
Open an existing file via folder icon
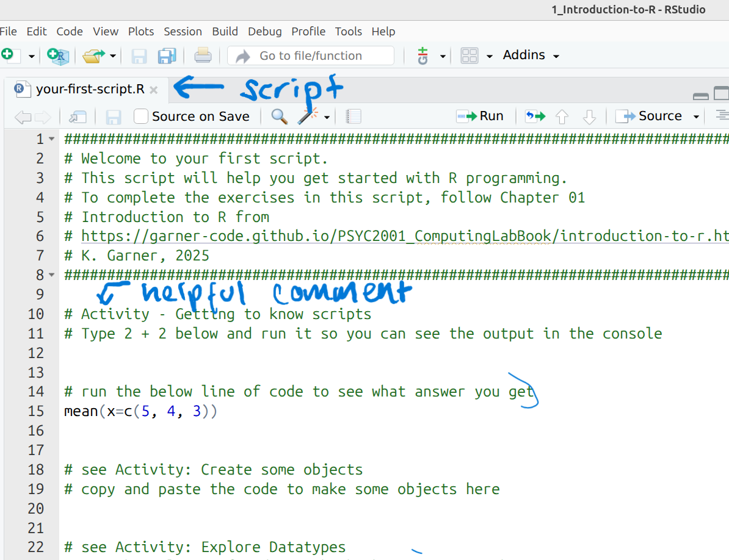[93, 55]
